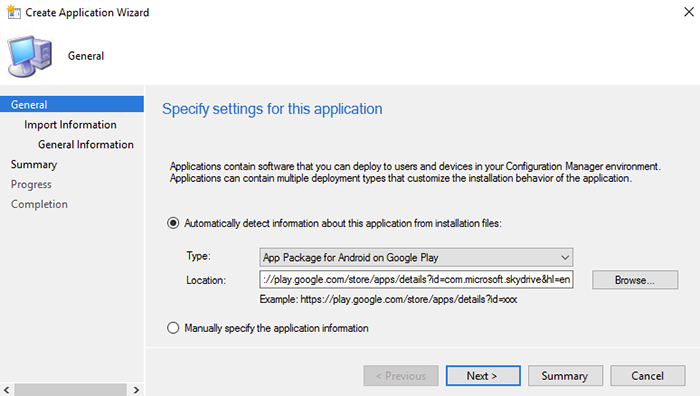Click the 'Specify settings for this application' heading
The image size is (700, 396).
coord(272,109)
